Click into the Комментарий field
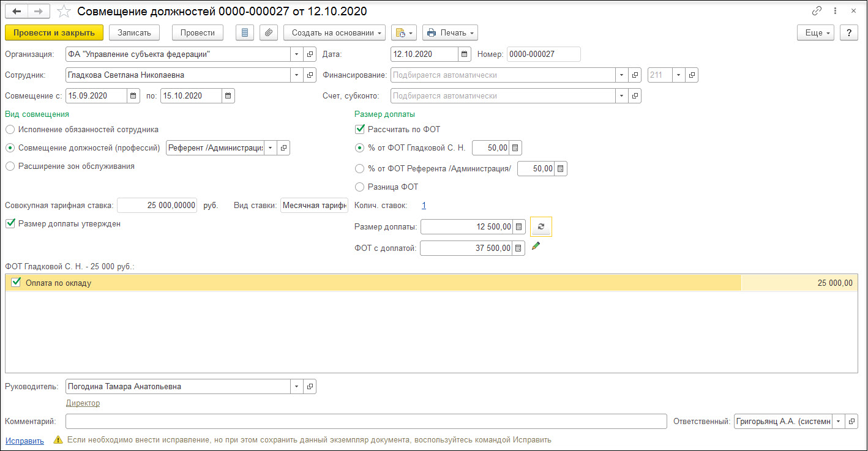 366,421
